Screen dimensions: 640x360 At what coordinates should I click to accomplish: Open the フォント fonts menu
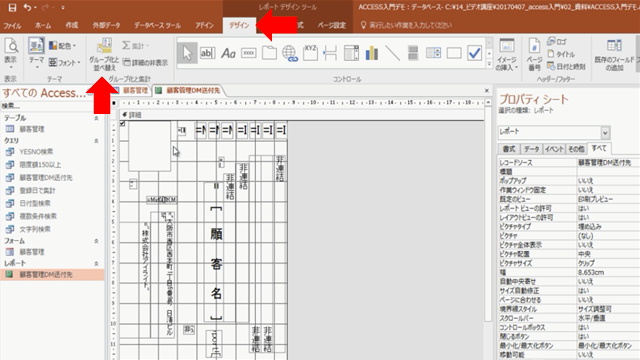[x=64, y=62]
